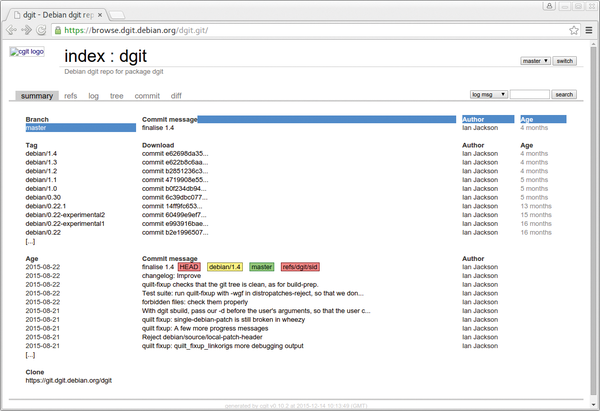This screenshot has width=600, height=411.
Task: Open tag debian/1.2
Action: coord(41,171)
